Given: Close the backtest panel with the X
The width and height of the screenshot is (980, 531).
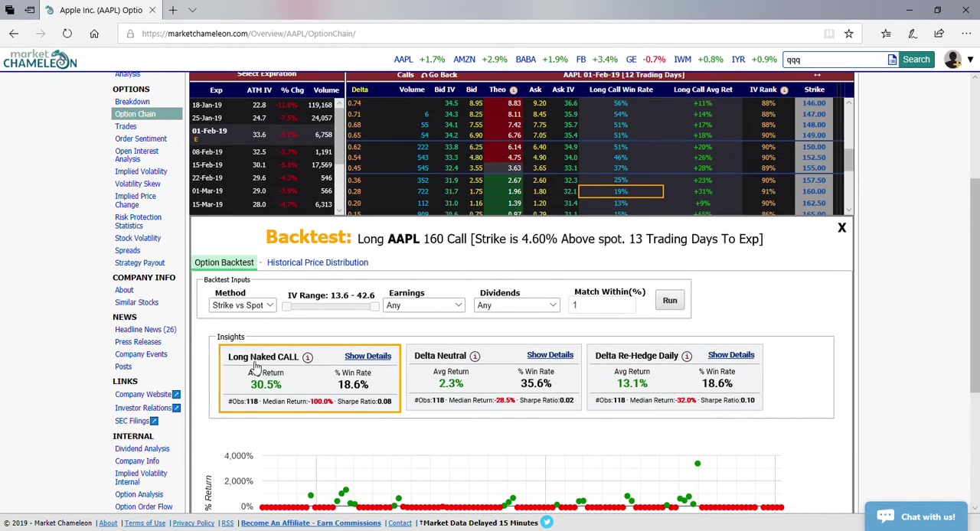Looking at the screenshot, I should pyautogui.click(x=841, y=228).
